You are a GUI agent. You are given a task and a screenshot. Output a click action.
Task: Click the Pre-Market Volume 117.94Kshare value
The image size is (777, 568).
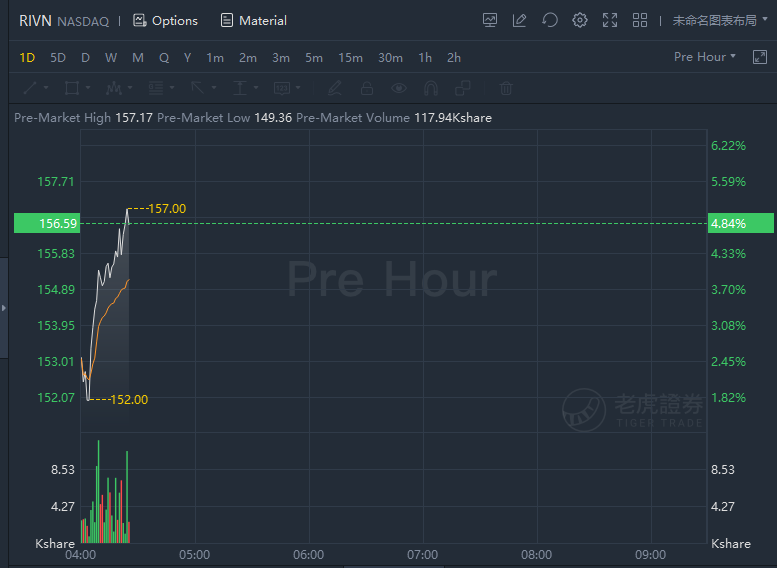453,118
